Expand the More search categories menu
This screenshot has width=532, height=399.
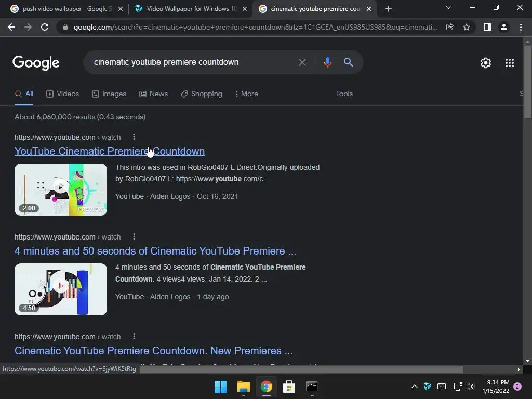tap(247, 94)
